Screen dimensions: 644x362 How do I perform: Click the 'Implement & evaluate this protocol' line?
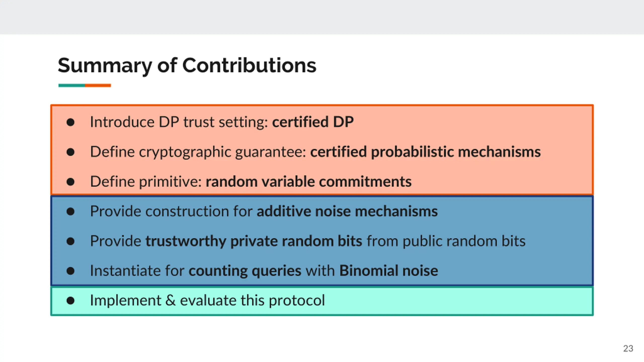(x=208, y=300)
